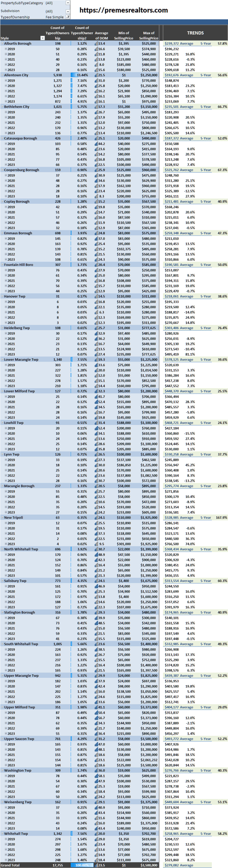Image resolution: width=228 pixels, height=868 pixels.
Task: Click the premesrealtors.com URL text
Action: pos(124,10)
